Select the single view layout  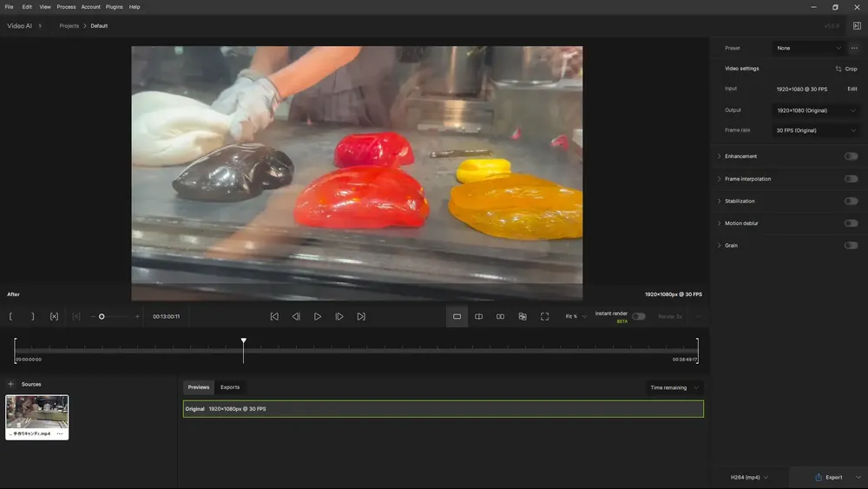coord(457,317)
